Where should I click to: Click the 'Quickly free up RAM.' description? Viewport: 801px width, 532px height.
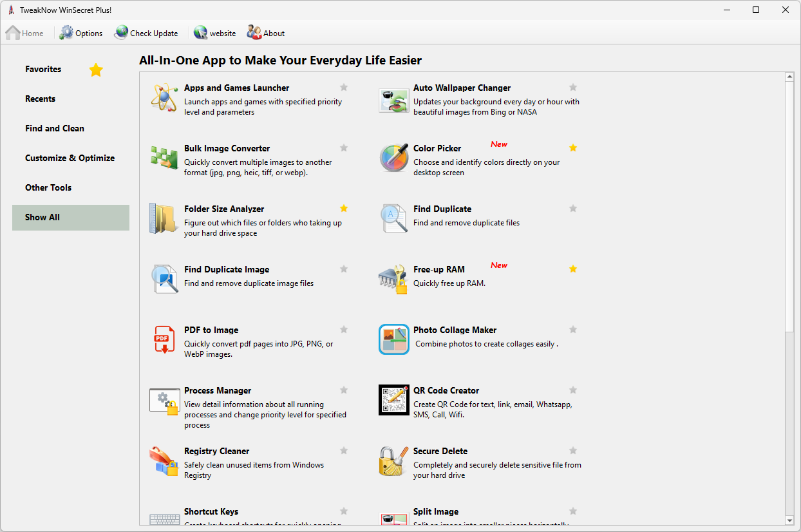(x=449, y=283)
